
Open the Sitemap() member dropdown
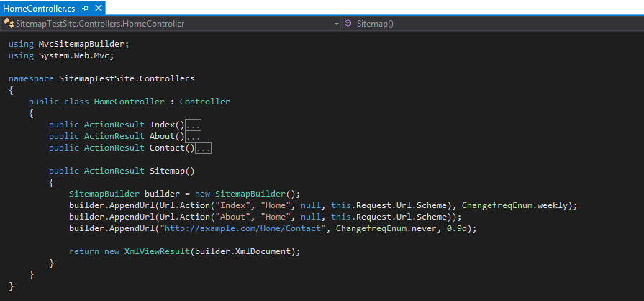(489, 24)
